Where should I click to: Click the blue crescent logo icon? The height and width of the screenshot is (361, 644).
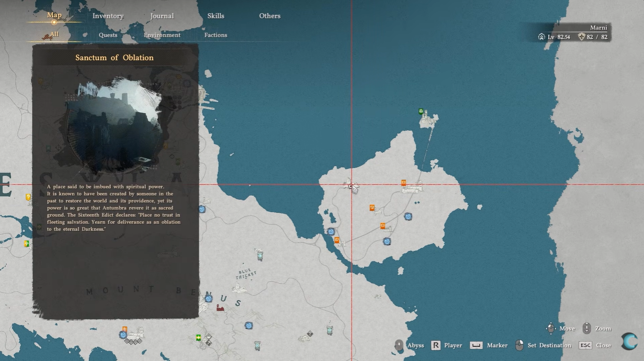point(629,341)
